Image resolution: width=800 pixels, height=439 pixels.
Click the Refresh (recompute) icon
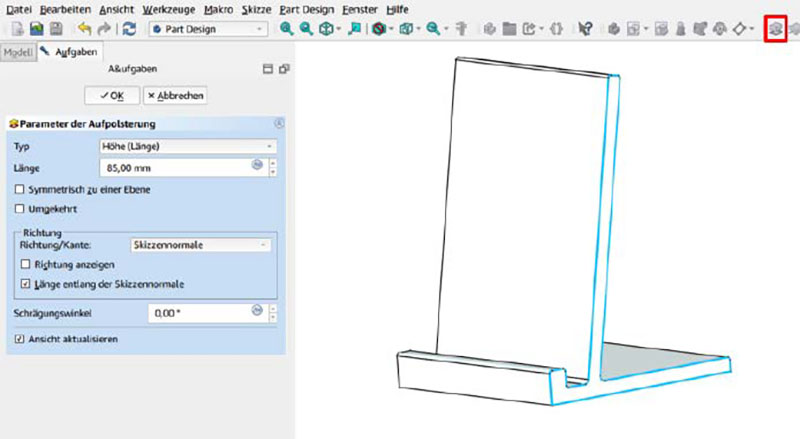point(129,30)
